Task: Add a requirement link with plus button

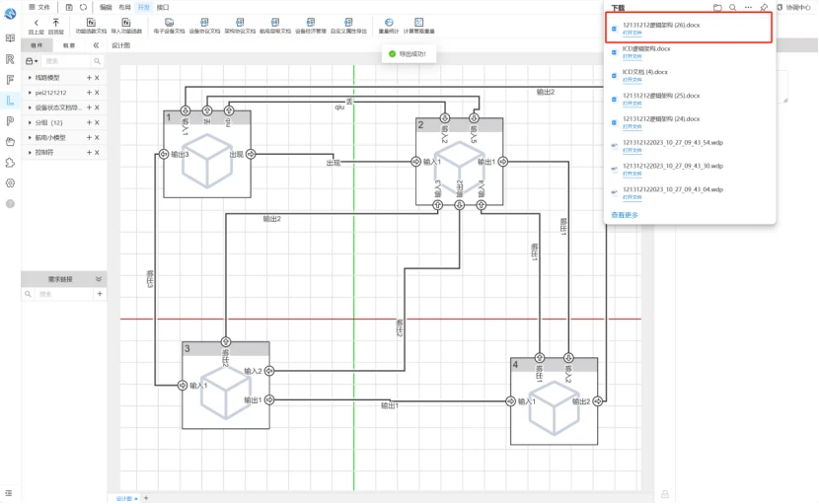Action: coord(100,294)
